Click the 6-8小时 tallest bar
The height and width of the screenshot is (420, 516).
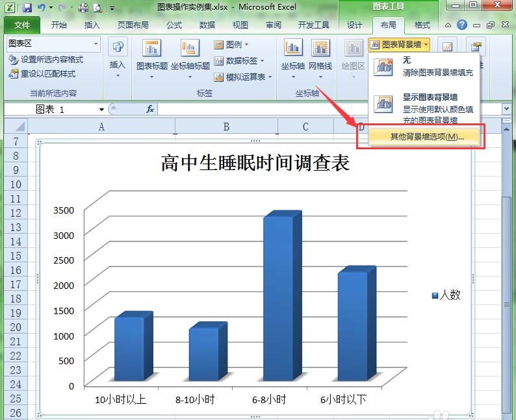tap(283, 295)
